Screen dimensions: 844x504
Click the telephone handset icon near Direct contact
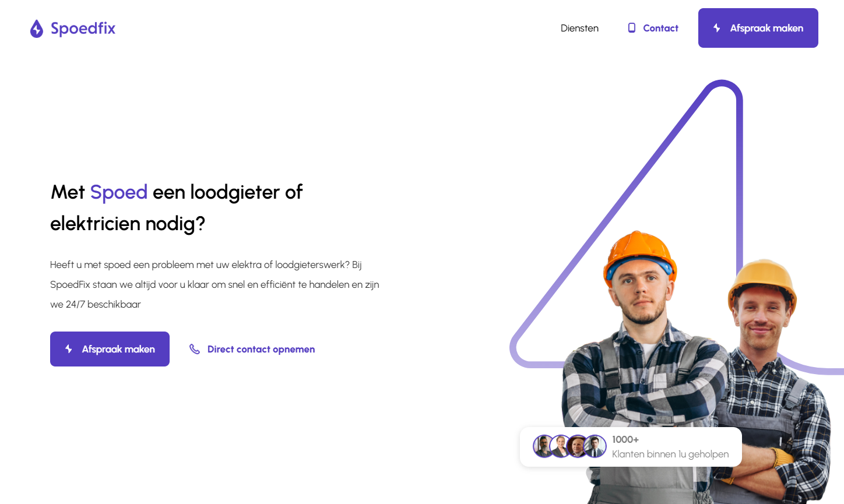195,349
